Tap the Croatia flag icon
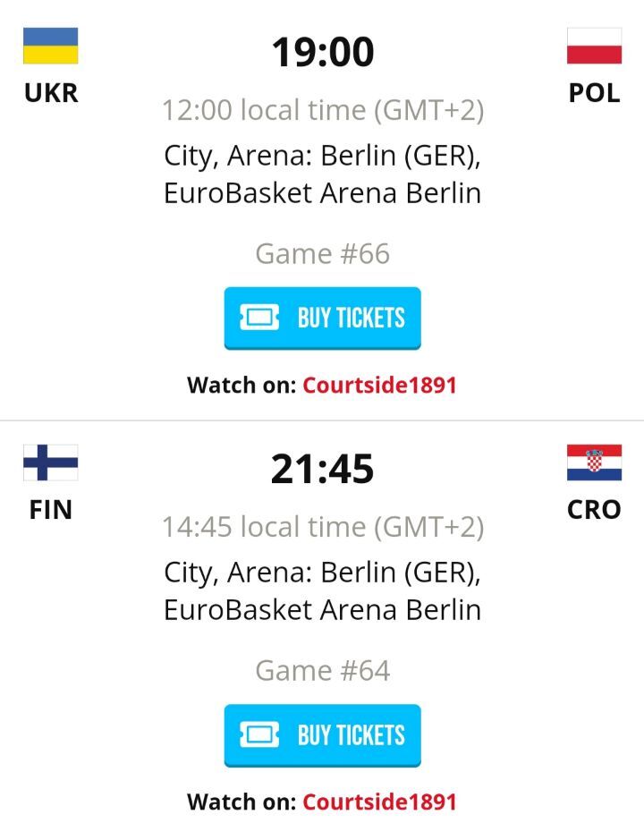Viewport: 644px width, 823px height. pyautogui.click(x=594, y=462)
